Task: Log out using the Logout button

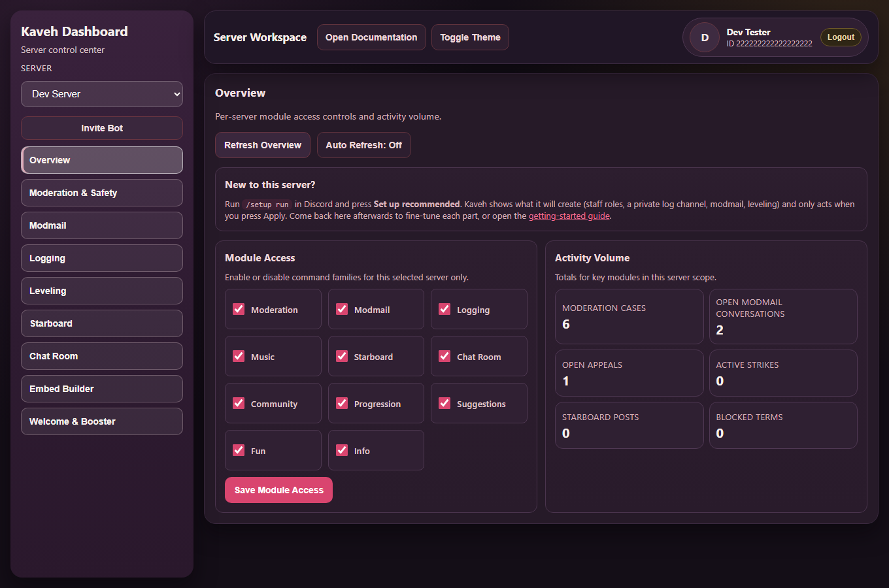Action: point(841,37)
